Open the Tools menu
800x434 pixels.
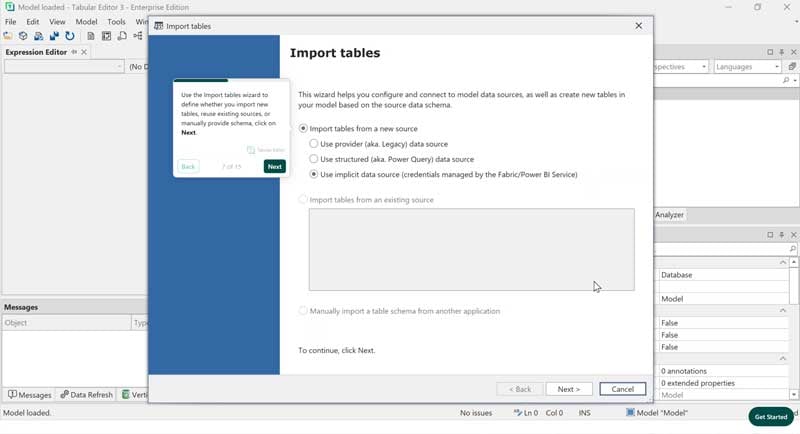(x=116, y=22)
